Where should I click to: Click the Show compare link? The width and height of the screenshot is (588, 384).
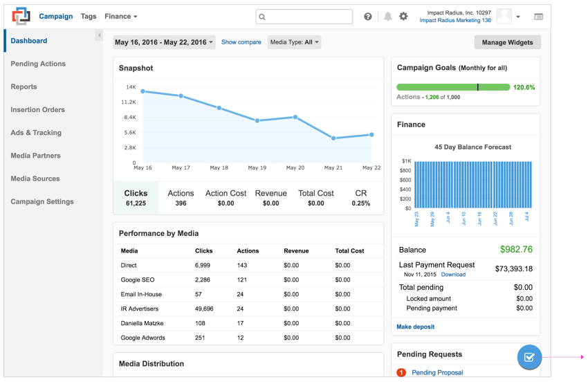coord(241,42)
